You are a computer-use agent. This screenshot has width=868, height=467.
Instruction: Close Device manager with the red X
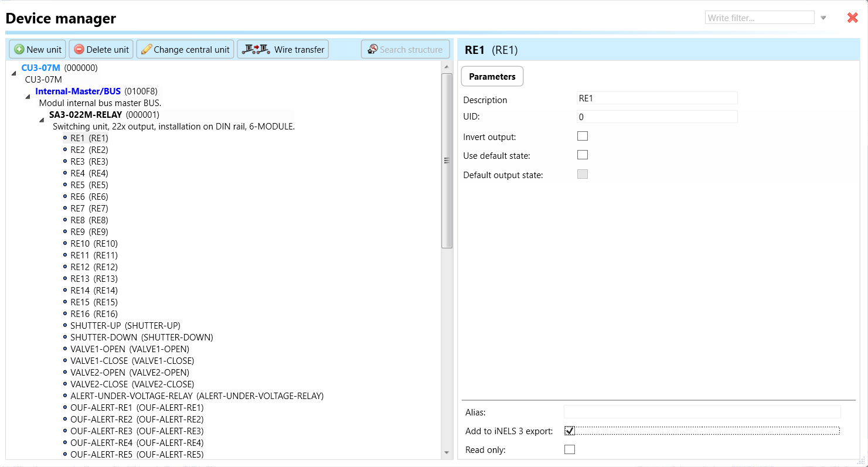(x=852, y=18)
